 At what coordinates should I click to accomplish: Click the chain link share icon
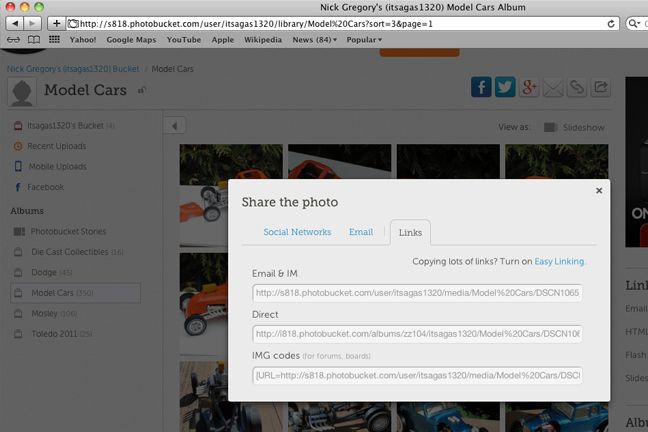click(578, 88)
